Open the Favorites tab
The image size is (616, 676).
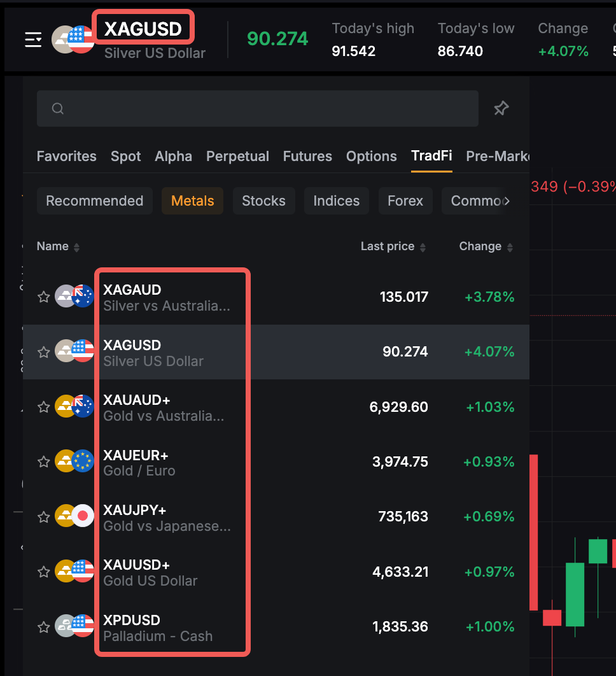pos(67,157)
